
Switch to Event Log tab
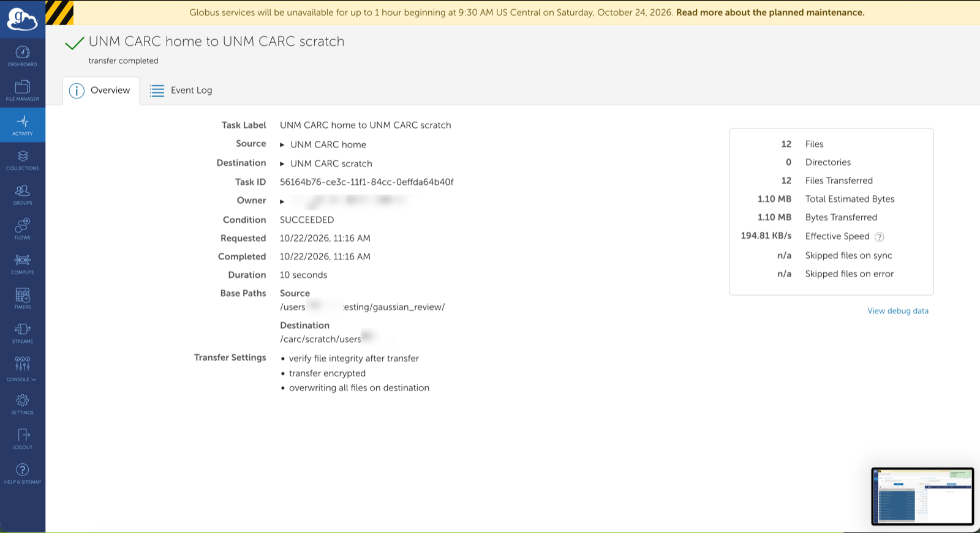pos(181,91)
